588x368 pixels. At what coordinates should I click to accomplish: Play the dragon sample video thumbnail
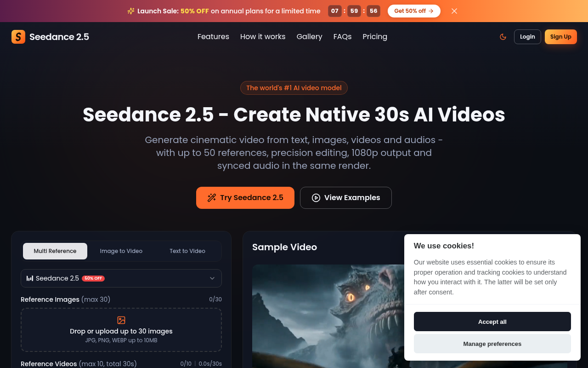pyautogui.click(x=328, y=316)
